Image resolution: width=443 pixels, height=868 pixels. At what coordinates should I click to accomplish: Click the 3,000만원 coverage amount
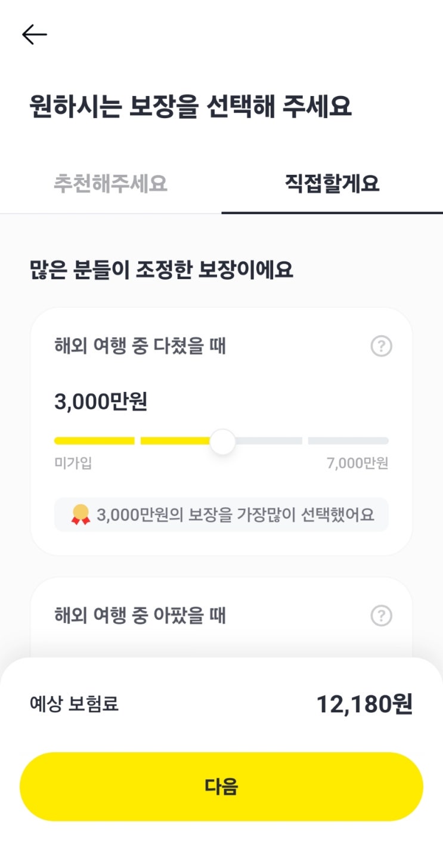[101, 403]
